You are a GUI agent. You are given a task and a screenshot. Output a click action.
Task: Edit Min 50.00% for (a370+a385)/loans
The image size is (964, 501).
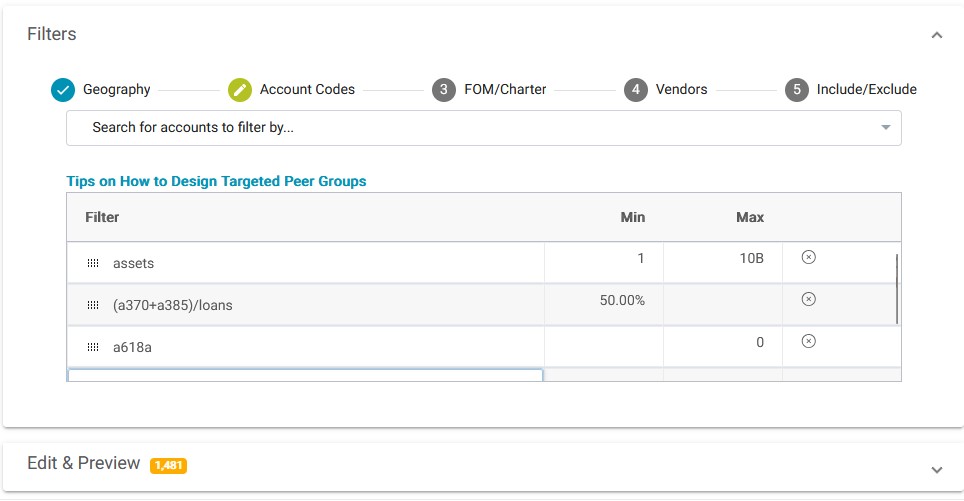(604, 301)
